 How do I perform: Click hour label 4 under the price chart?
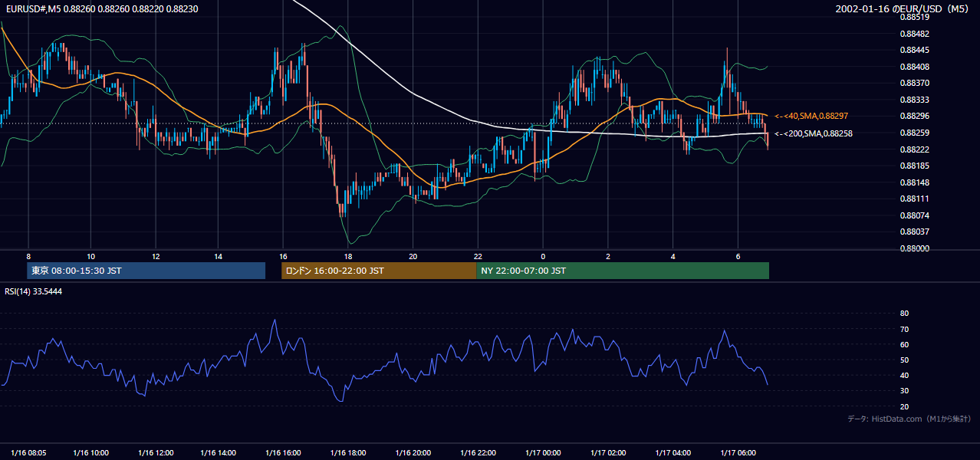coord(673,256)
